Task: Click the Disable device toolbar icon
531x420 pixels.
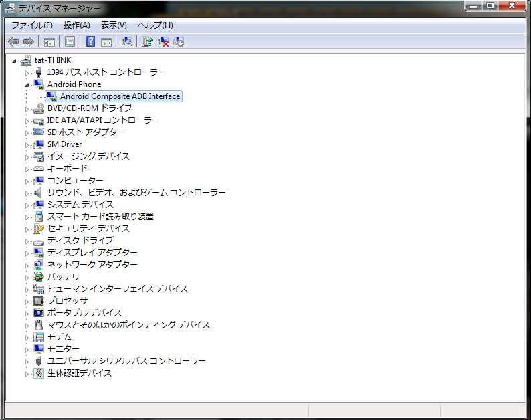Action: pos(179,41)
